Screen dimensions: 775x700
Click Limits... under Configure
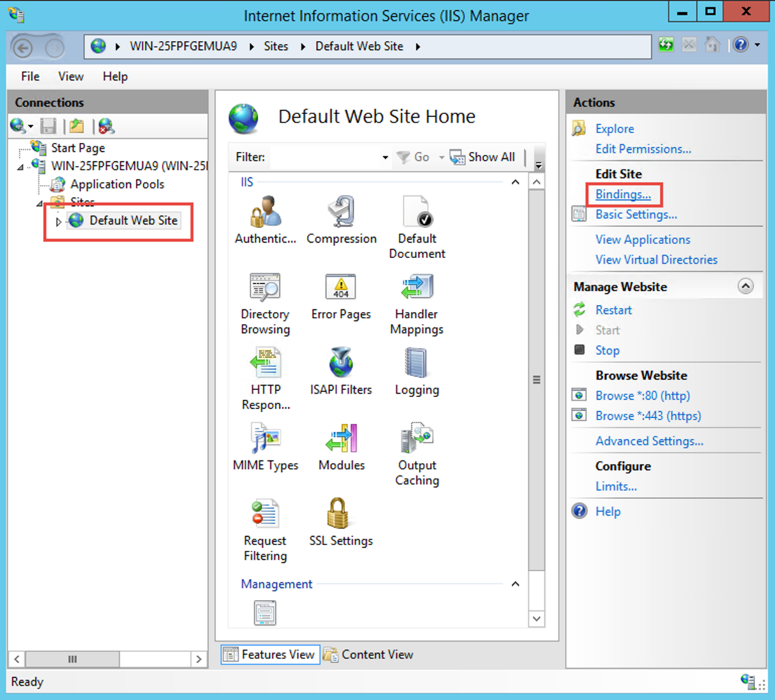[616, 486]
